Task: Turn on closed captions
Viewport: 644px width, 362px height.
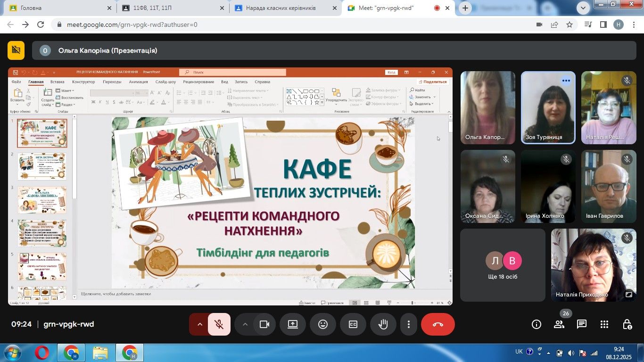Action: 353,324
